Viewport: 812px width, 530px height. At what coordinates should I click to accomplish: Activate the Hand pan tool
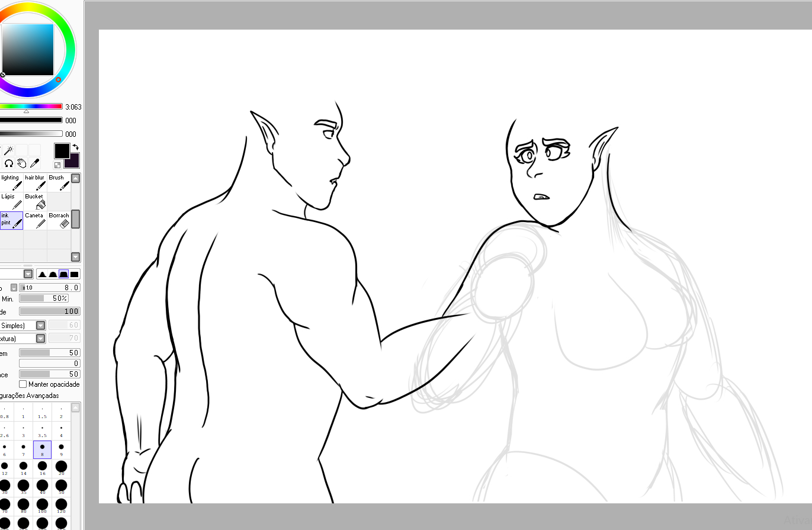click(x=22, y=163)
